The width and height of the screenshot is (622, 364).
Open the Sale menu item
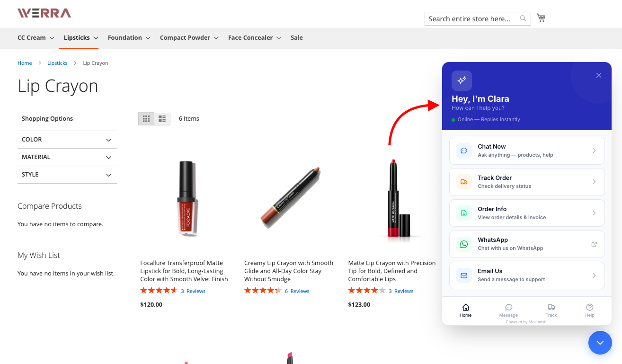[297, 38]
